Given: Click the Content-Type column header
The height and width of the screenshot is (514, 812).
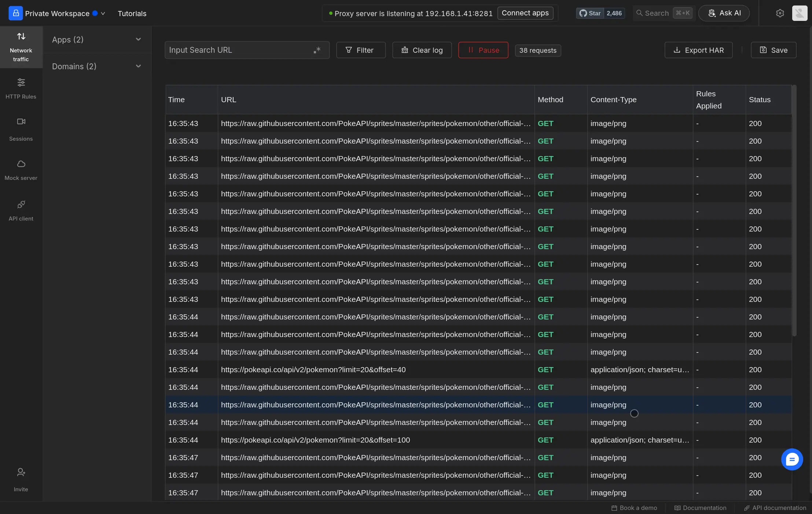Looking at the screenshot, I should [x=640, y=100].
